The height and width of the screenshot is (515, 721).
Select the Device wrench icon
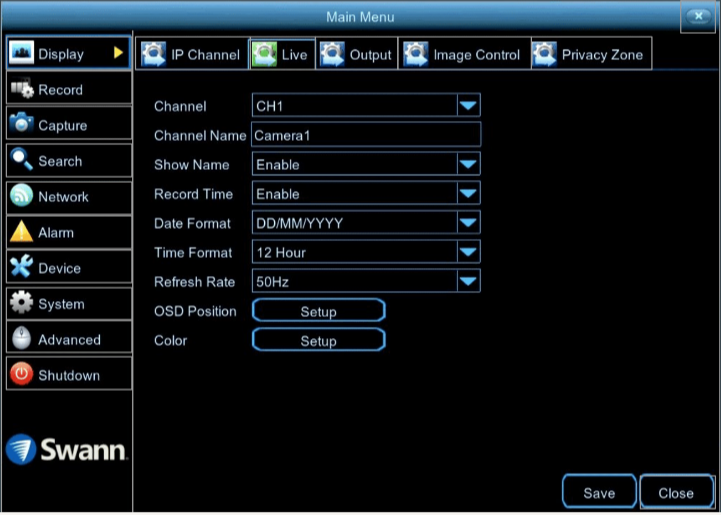tap(21, 268)
